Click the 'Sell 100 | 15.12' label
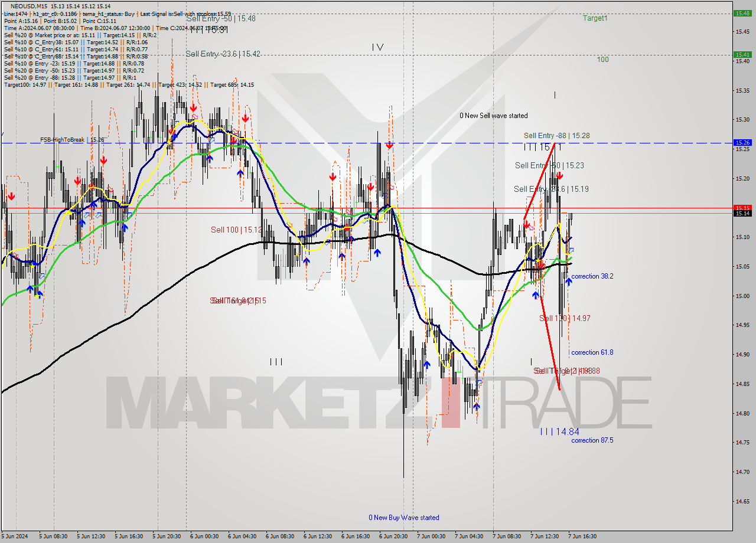 point(237,230)
